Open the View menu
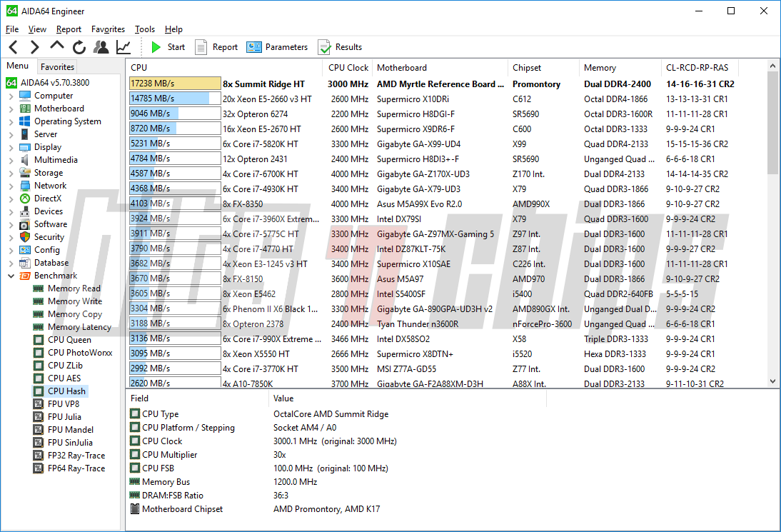781x532 pixels. tap(37, 29)
